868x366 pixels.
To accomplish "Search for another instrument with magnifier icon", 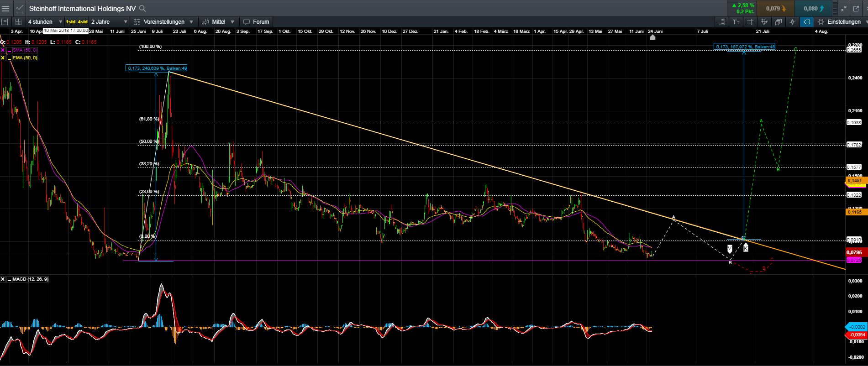I will [x=142, y=8].
